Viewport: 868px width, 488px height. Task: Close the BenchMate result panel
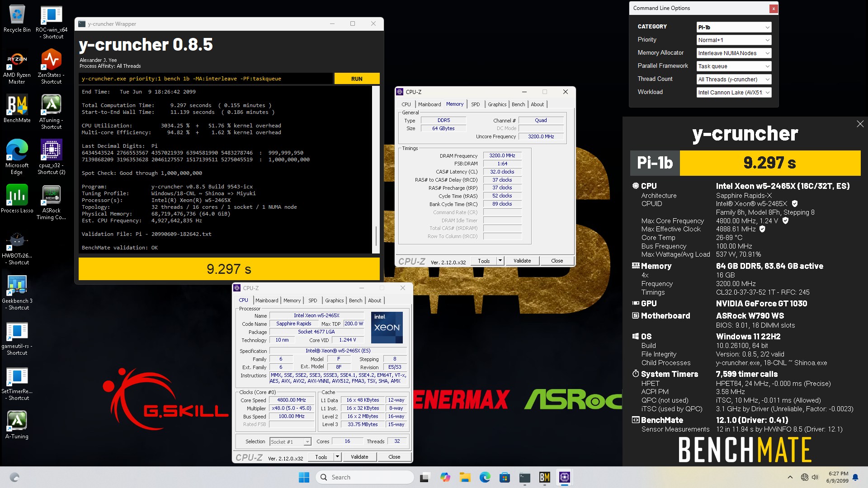[860, 124]
